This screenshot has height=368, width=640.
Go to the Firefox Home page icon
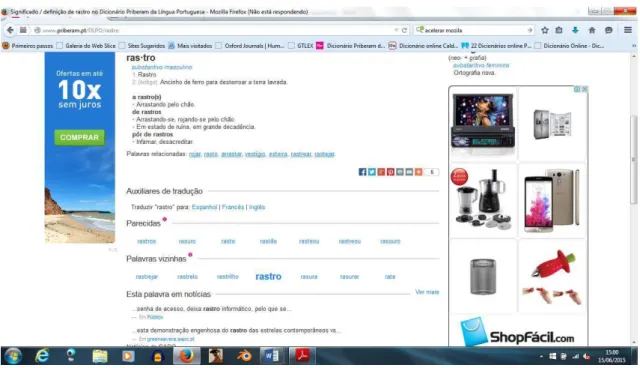point(592,30)
